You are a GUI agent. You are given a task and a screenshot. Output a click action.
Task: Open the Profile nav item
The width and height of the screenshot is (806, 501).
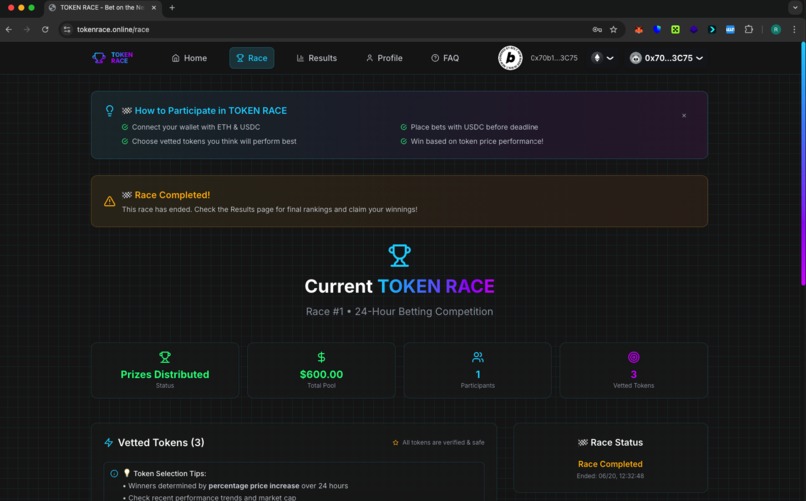(384, 58)
